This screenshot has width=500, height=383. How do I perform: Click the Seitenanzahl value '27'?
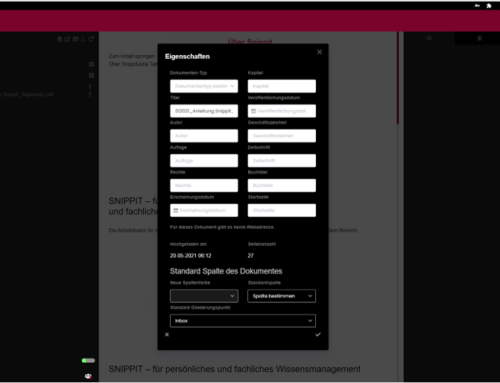(251, 256)
